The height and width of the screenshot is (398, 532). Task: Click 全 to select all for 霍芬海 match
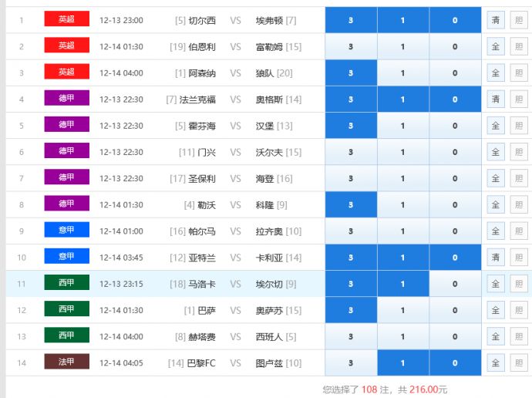click(496, 126)
